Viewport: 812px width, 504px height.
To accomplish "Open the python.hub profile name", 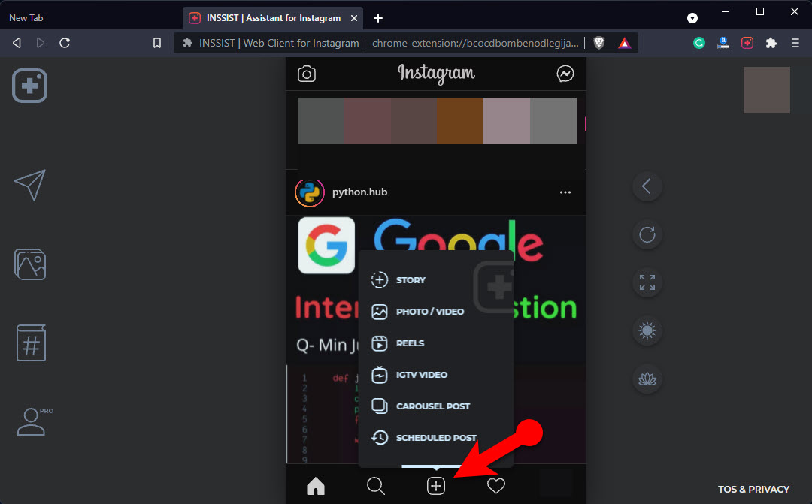I will tap(359, 192).
